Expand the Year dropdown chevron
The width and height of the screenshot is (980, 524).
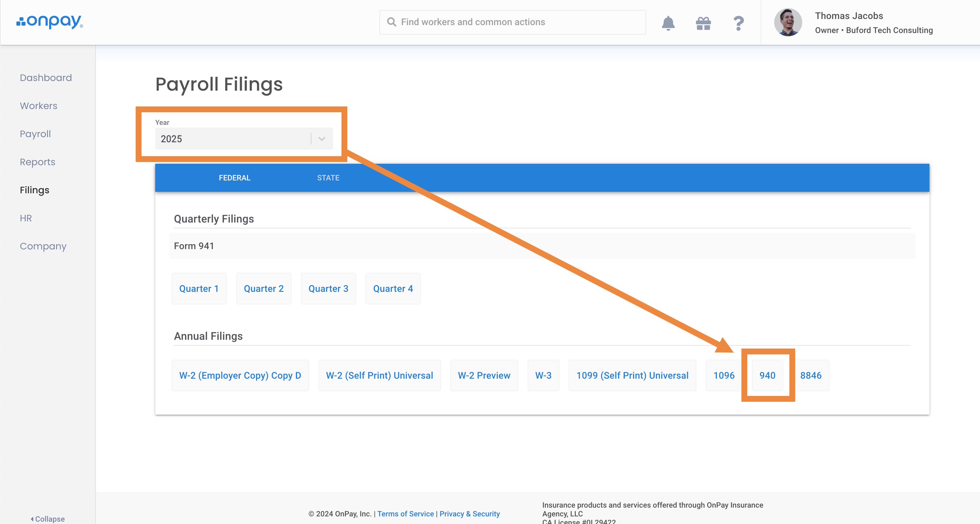click(x=322, y=139)
